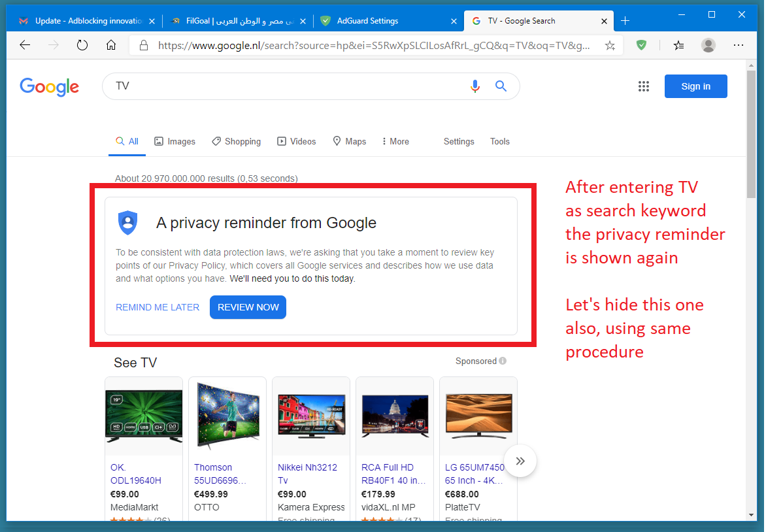The width and height of the screenshot is (766, 532).
Task: Close the TV - Google Search tab
Action: (605, 21)
